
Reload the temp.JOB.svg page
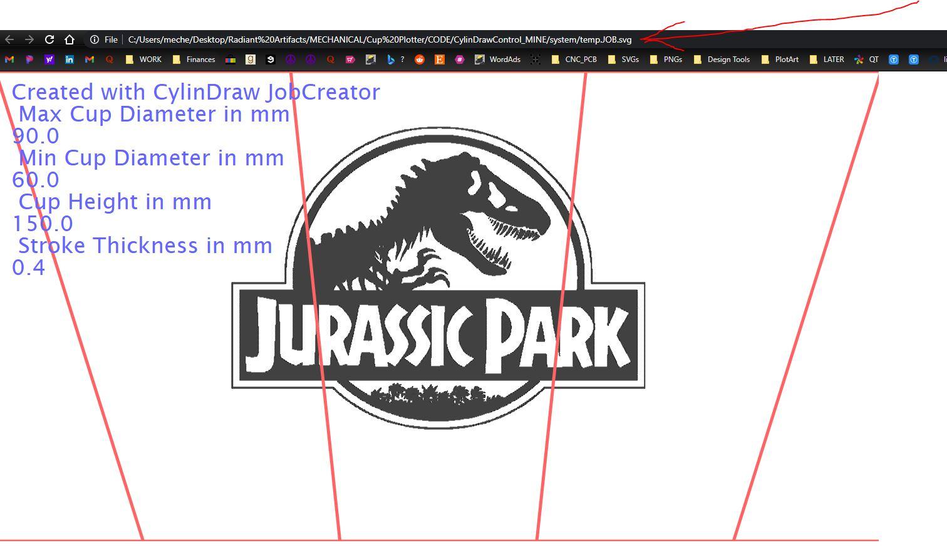[49, 39]
